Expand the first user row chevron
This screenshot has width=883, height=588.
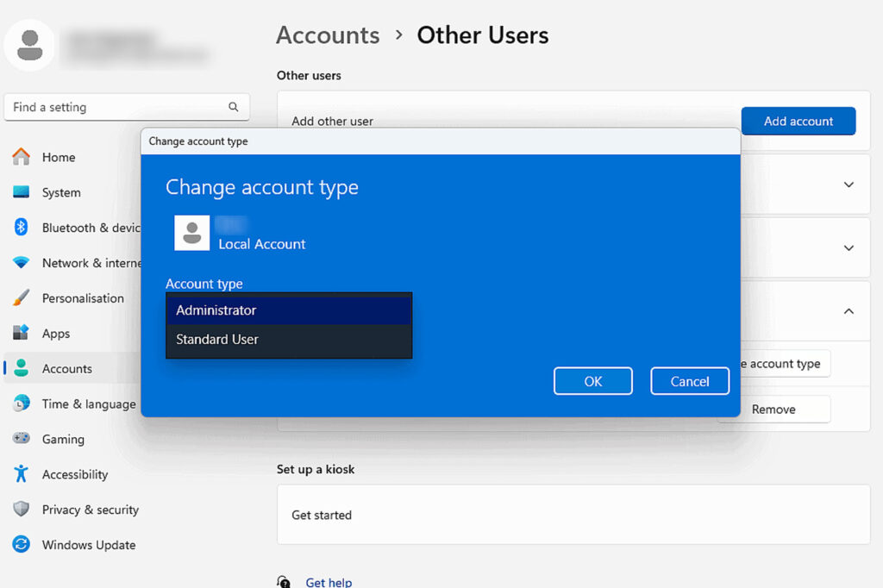click(849, 185)
